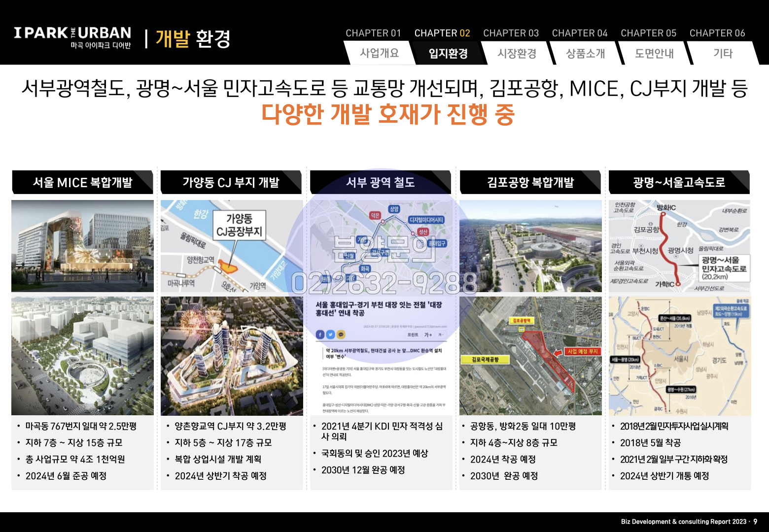Image resolution: width=769 pixels, height=532 pixels.
Task: Click the CHAPTER 01 label
Action: pyautogui.click(x=373, y=33)
